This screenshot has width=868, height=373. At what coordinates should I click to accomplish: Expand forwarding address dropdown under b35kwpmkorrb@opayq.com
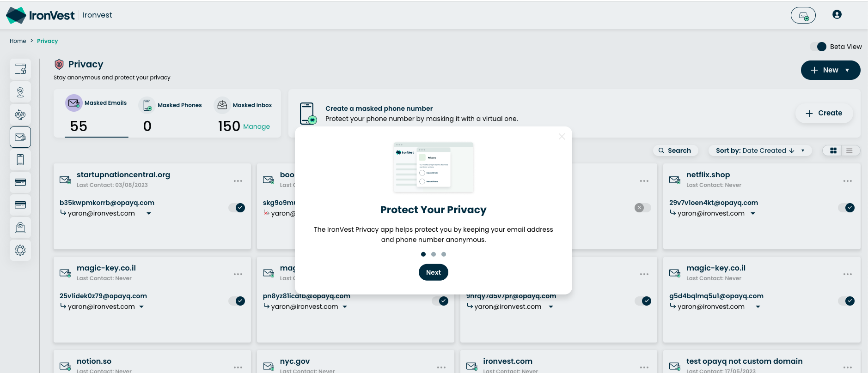tap(149, 214)
